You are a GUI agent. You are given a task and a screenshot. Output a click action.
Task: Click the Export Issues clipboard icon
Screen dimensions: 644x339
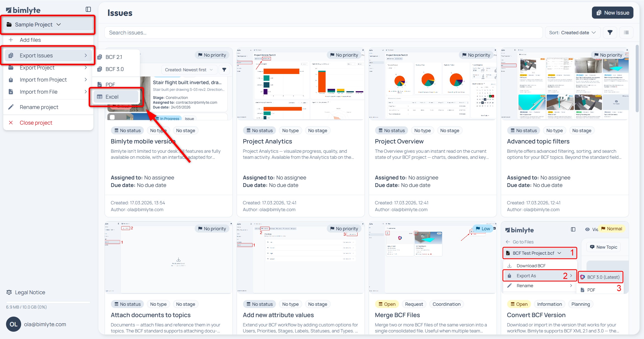coord(11,55)
